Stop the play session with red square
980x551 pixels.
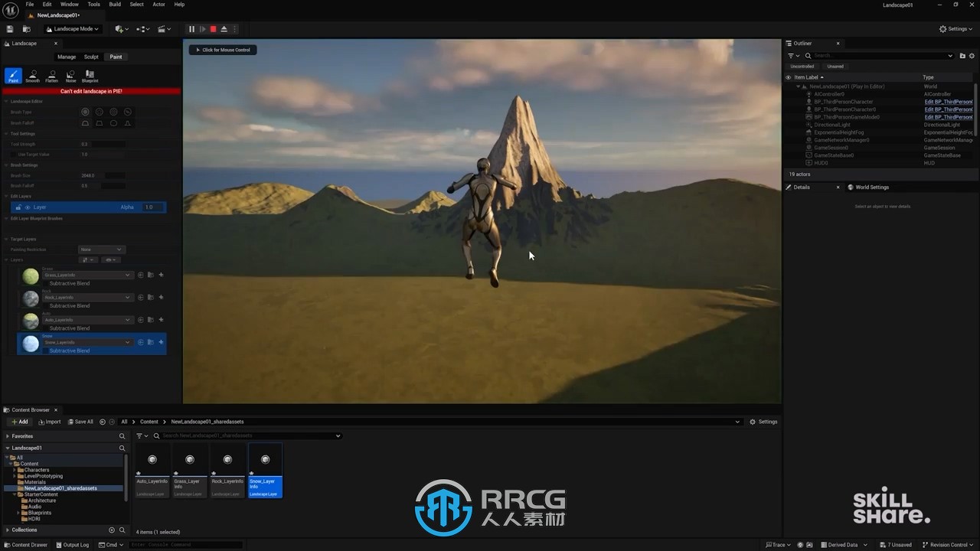coord(213,29)
